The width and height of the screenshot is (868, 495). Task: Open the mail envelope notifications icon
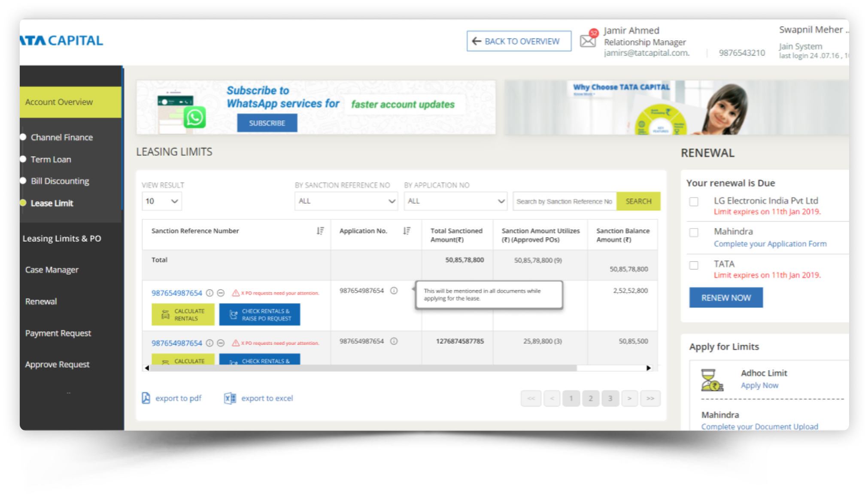pyautogui.click(x=588, y=40)
